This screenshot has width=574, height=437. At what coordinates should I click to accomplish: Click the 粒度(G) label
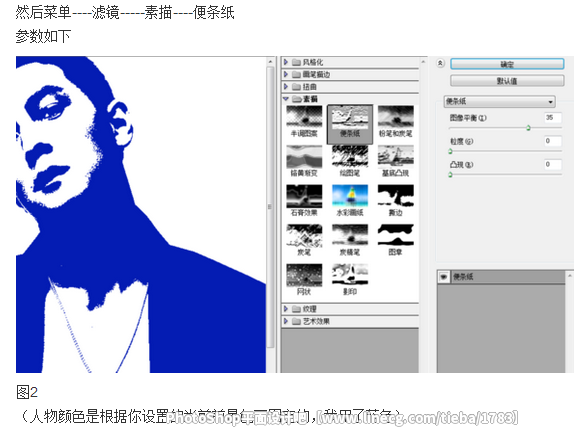(x=461, y=141)
